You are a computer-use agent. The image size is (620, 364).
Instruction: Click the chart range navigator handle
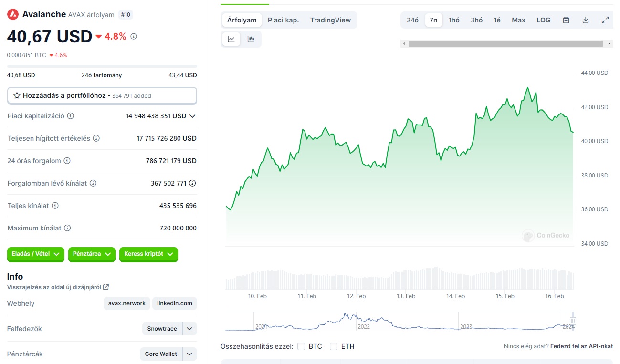click(573, 321)
